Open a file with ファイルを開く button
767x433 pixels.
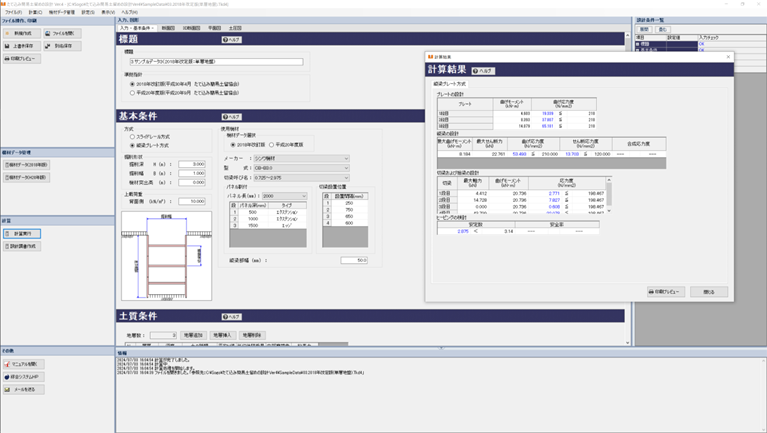click(x=62, y=33)
